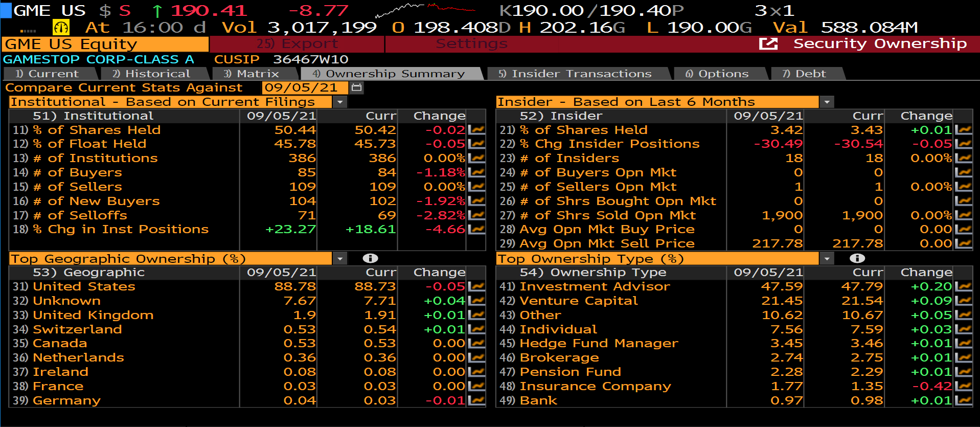Image resolution: width=980 pixels, height=427 pixels.
Task: Select the Netherlands geographic row
Action: point(78,357)
